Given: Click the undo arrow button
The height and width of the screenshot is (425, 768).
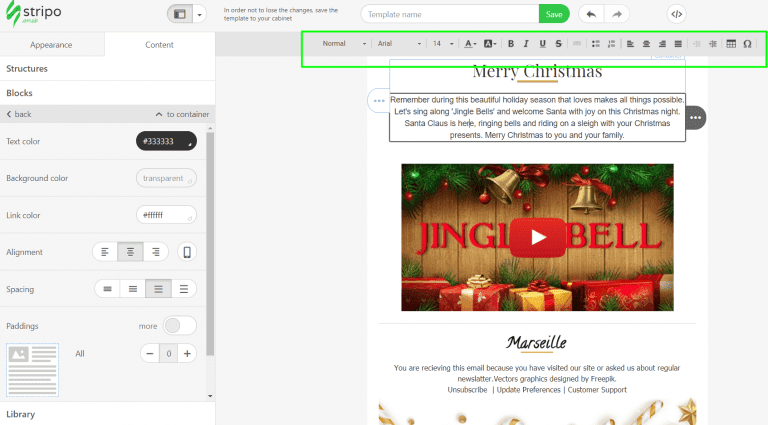Looking at the screenshot, I should (x=591, y=14).
